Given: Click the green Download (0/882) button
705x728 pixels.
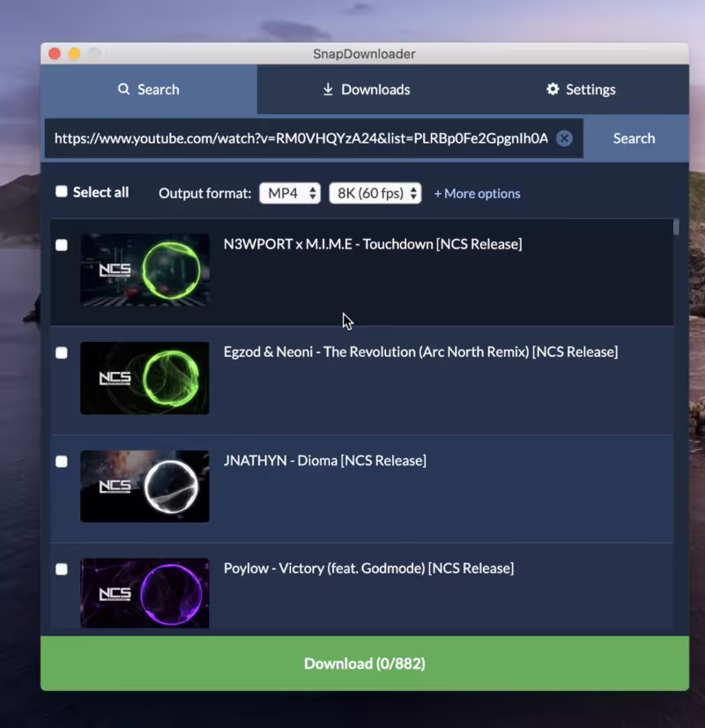Looking at the screenshot, I should 365,664.
